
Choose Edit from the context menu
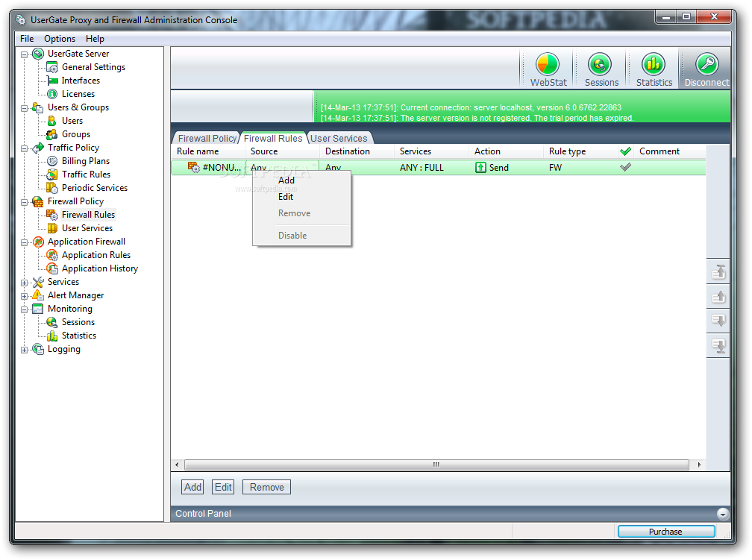[301, 197]
